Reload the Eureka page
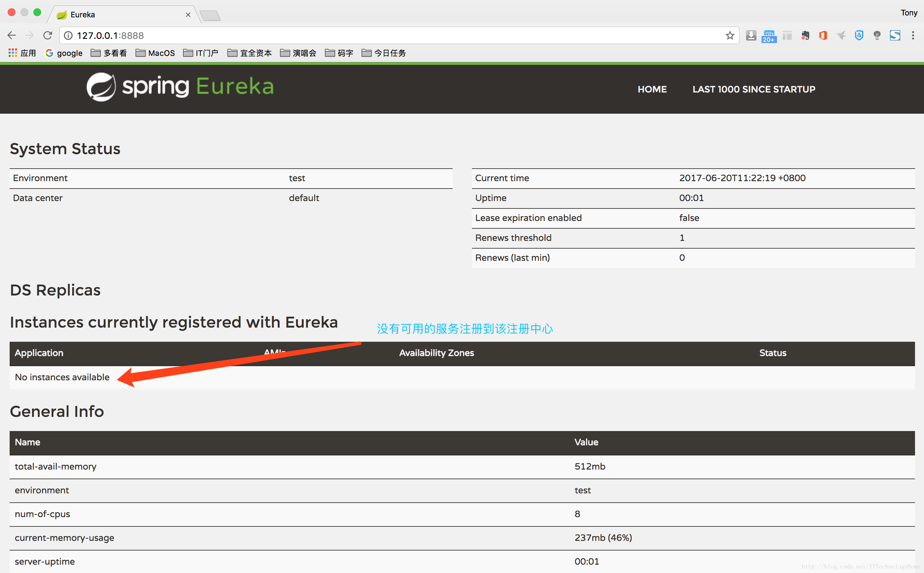 (x=47, y=35)
